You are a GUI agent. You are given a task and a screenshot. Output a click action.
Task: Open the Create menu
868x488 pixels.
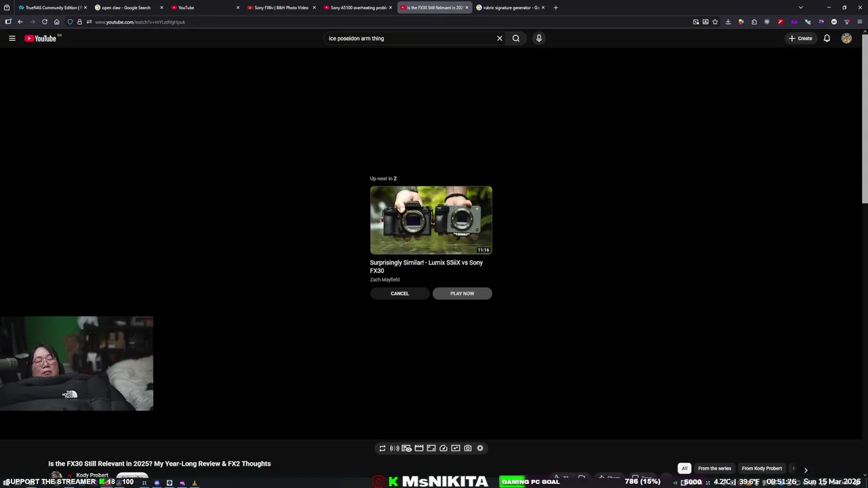coord(801,39)
